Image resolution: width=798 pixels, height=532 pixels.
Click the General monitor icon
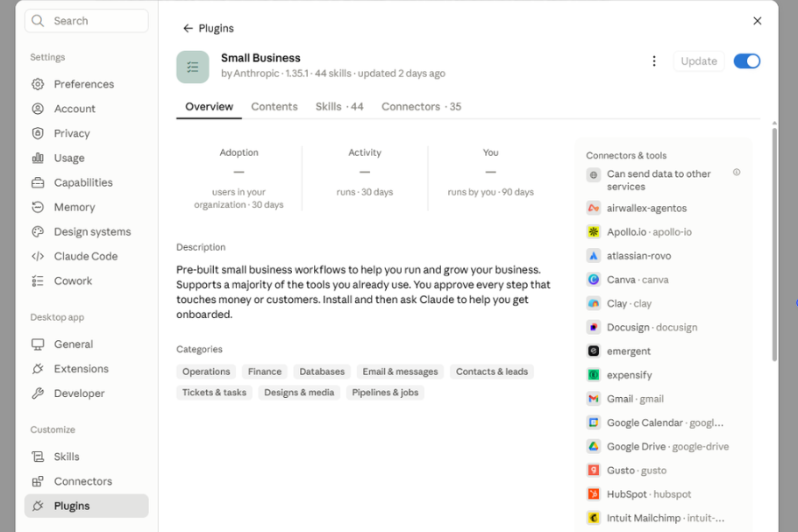pyautogui.click(x=38, y=344)
